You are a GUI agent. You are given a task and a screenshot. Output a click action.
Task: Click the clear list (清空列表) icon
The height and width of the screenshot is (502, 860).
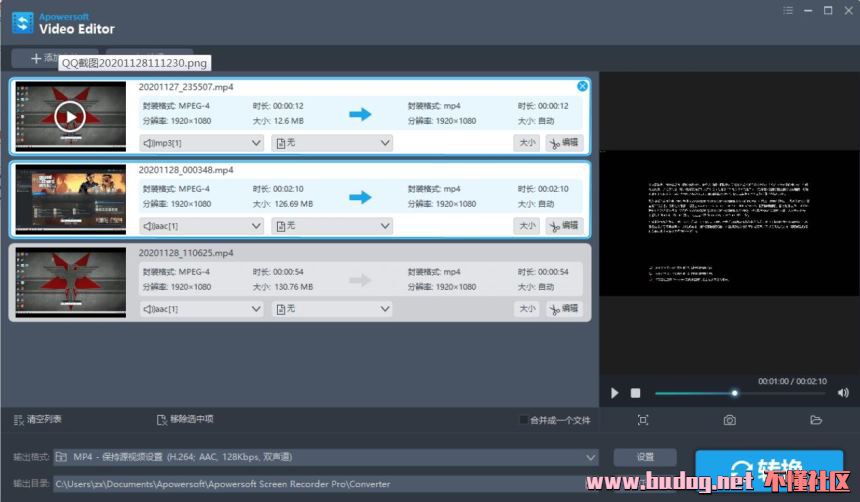click(x=19, y=420)
